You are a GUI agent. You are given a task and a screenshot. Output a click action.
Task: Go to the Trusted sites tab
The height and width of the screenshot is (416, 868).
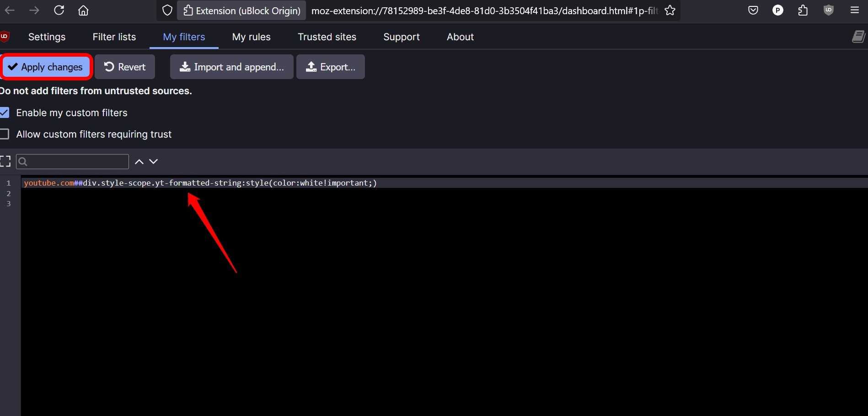[327, 37]
